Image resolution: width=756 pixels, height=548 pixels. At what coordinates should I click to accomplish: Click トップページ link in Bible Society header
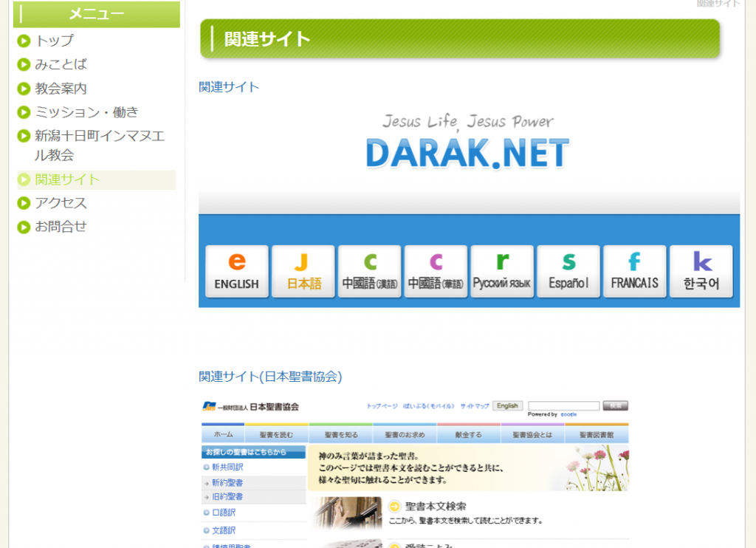pyautogui.click(x=382, y=406)
